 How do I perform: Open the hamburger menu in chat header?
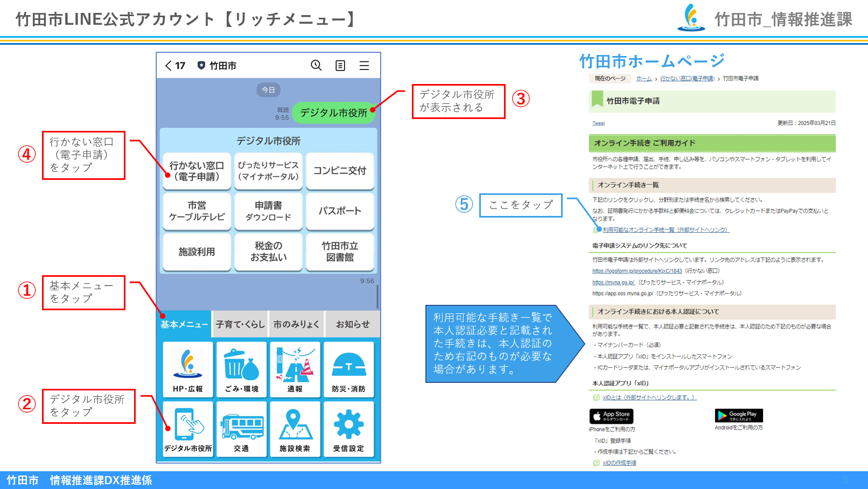coord(364,65)
